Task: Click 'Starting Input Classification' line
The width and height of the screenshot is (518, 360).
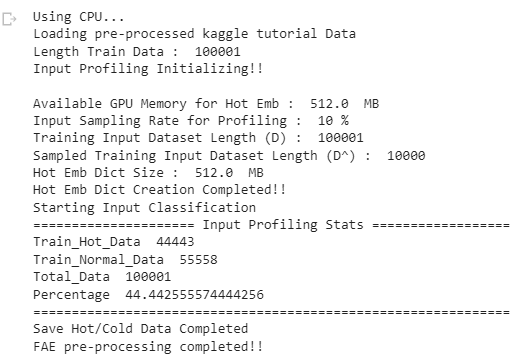Action: coord(144,207)
